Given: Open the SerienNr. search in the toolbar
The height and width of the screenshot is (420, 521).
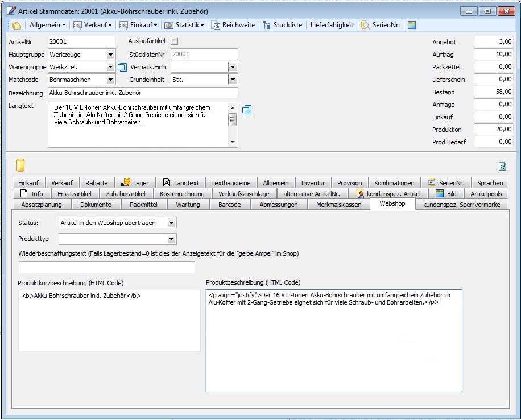Looking at the screenshot, I should click(381, 25).
